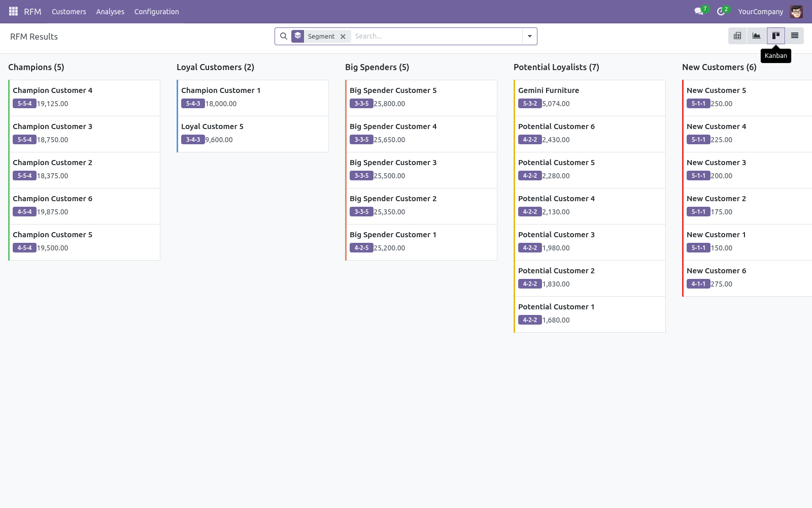Click the 19,875.00 amount

(52, 212)
